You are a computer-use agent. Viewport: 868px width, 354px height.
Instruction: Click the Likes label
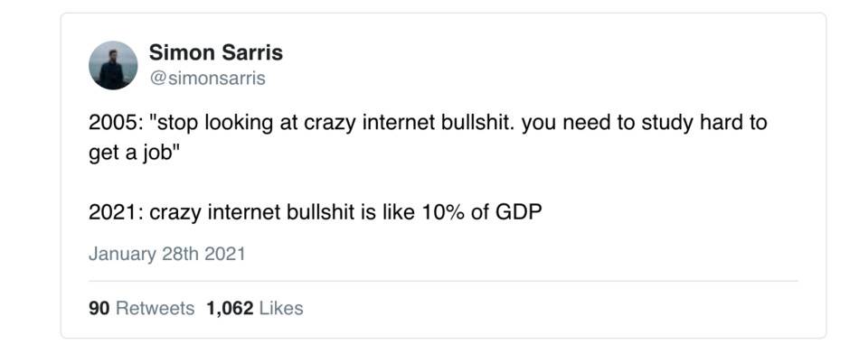click(x=281, y=308)
